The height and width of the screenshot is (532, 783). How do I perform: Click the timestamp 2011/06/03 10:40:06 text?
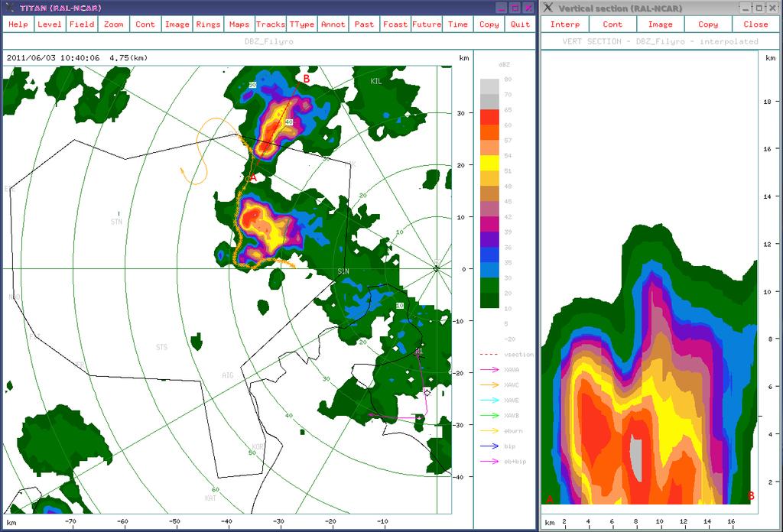pyautogui.click(x=53, y=58)
